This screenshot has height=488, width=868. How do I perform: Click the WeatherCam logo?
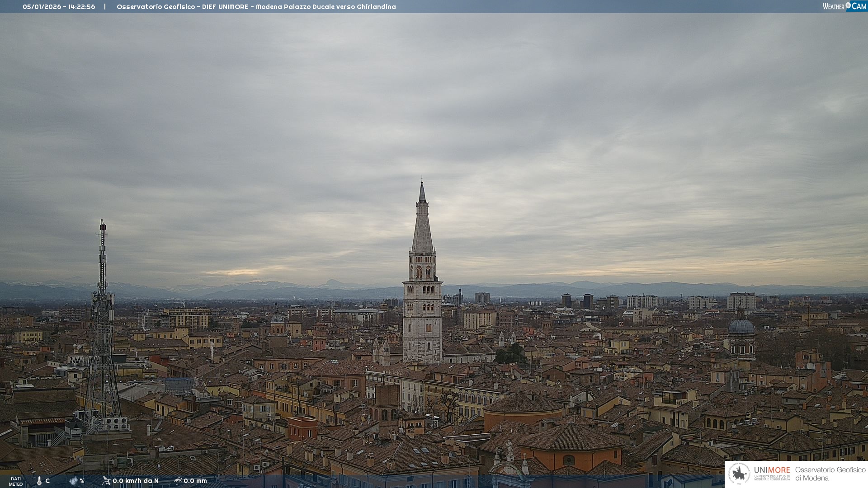844,6
